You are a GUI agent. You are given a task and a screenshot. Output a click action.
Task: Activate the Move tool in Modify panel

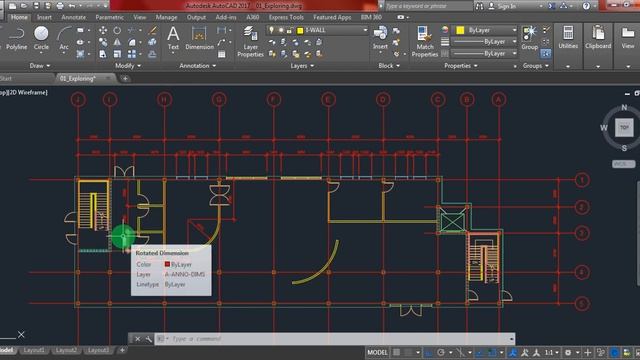[103, 31]
